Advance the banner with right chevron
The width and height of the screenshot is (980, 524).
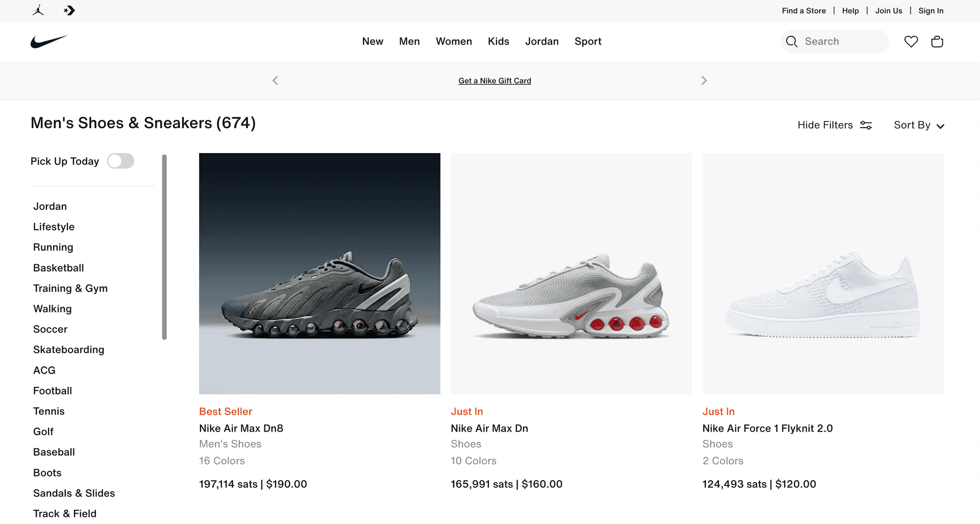tap(704, 80)
